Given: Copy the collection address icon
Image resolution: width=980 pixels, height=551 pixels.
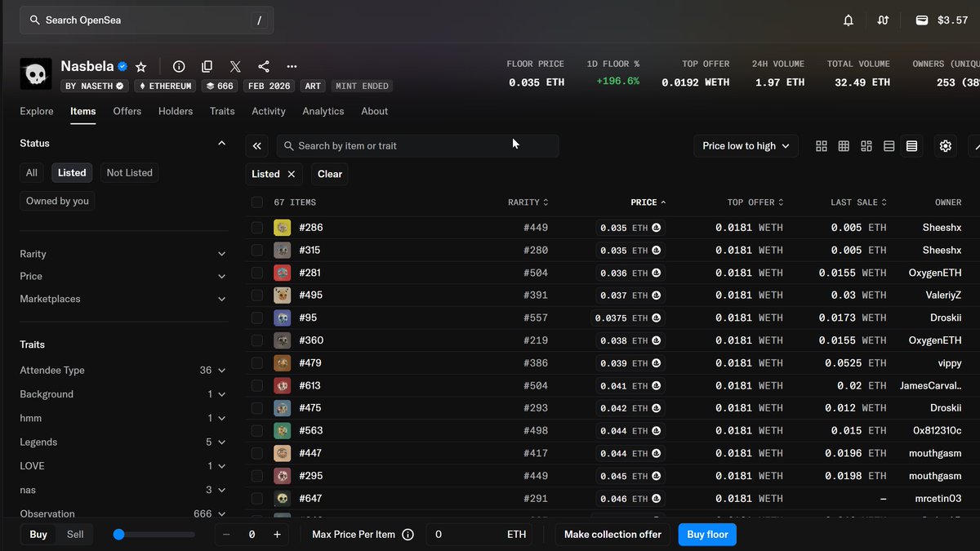Looking at the screenshot, I should [207, 67].
